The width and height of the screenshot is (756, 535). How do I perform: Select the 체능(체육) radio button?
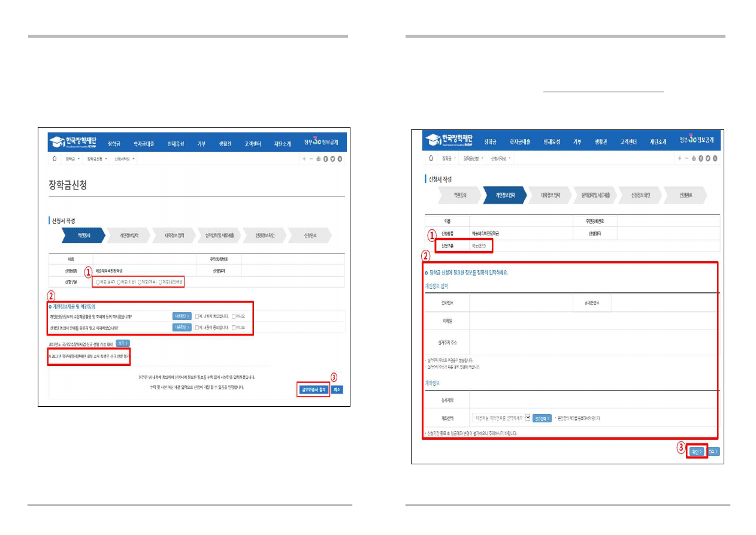[140, 282]
